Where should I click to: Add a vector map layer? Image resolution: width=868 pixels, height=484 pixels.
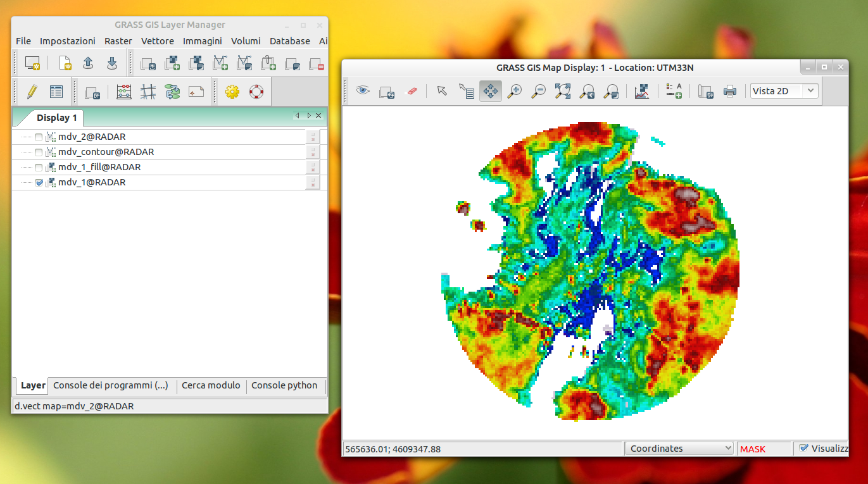220,63
